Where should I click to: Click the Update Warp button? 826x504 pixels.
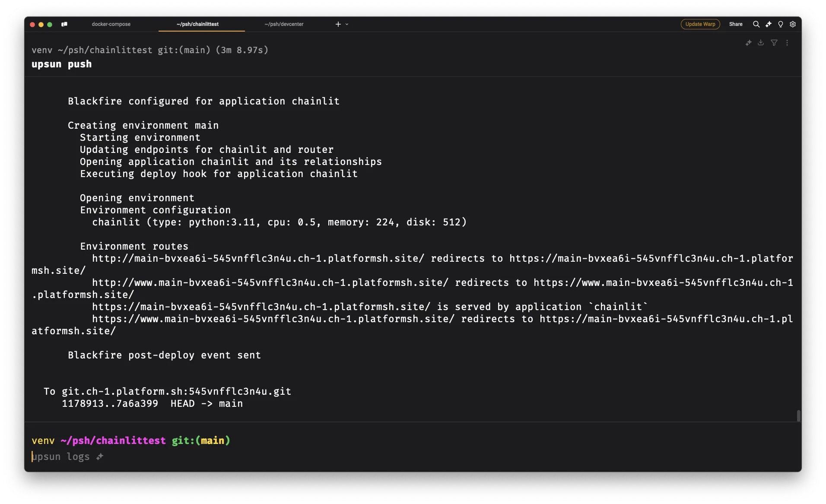point(700,24)
